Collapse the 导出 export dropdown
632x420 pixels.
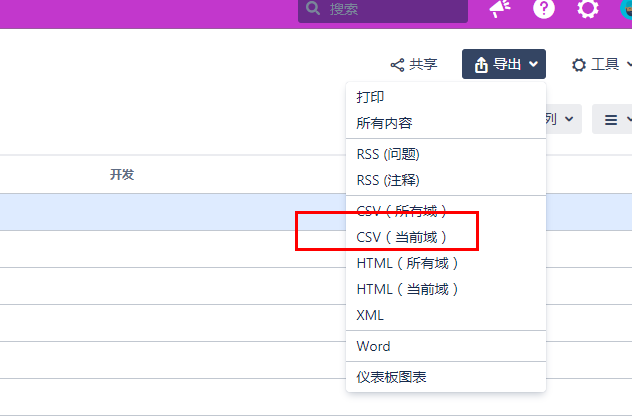tap(504, 64)
